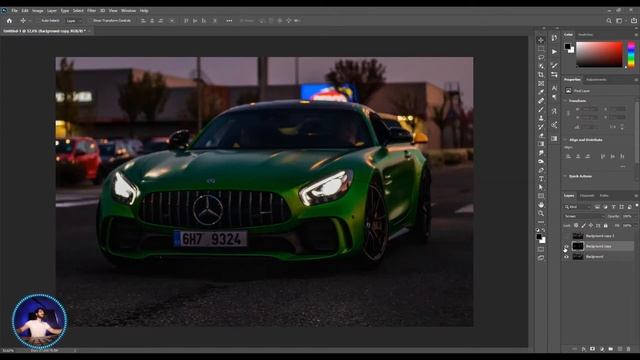Click align horizontal centers in options bar
Image resolution: width=640 pixels, height=360 pixels.
[x=152, y=20]
